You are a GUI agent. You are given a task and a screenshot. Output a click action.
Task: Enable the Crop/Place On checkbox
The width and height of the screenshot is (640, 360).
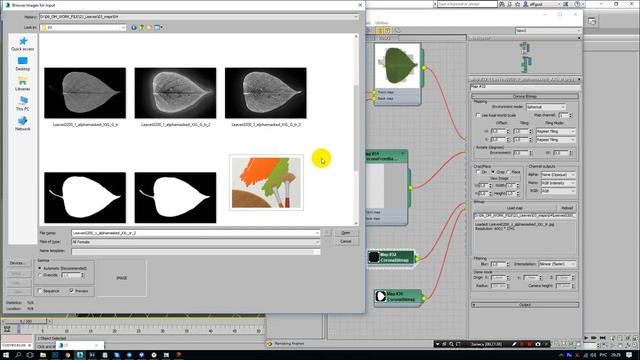pos(478,172)
